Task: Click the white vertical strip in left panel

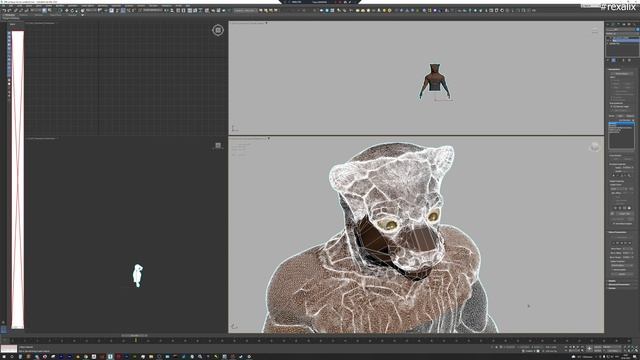Action: point(18,180)
